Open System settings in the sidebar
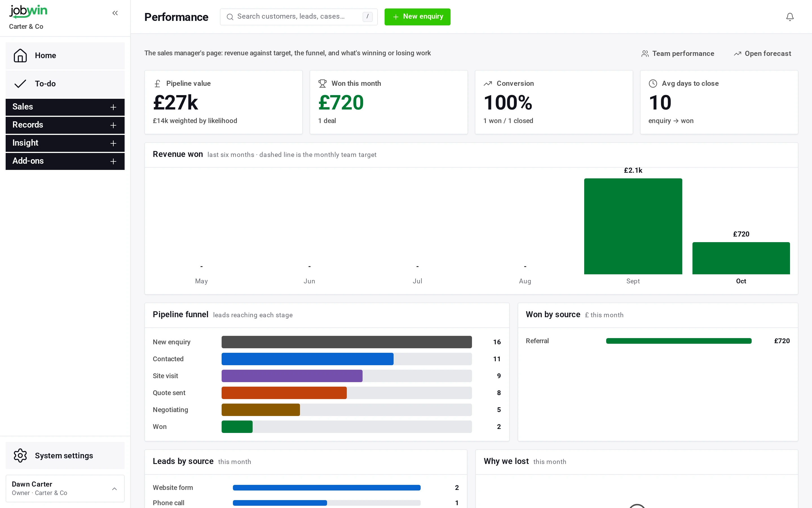The height and width of the screenshot is (508, 812). click(x=65, y=455)
